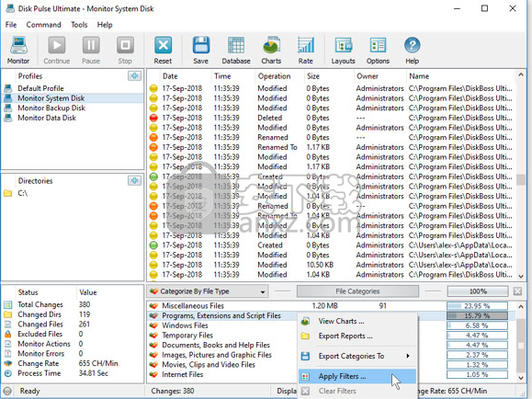Click the Ready status indicator icon
The height and width of the screenshot is (399, 532).
coord(7,391)
